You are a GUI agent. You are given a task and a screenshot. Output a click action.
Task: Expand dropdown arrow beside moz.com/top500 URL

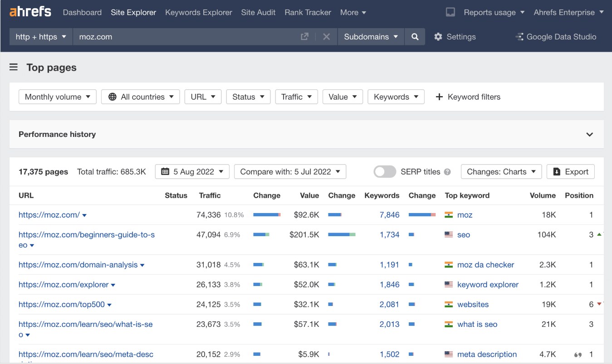tap(109, 305)
